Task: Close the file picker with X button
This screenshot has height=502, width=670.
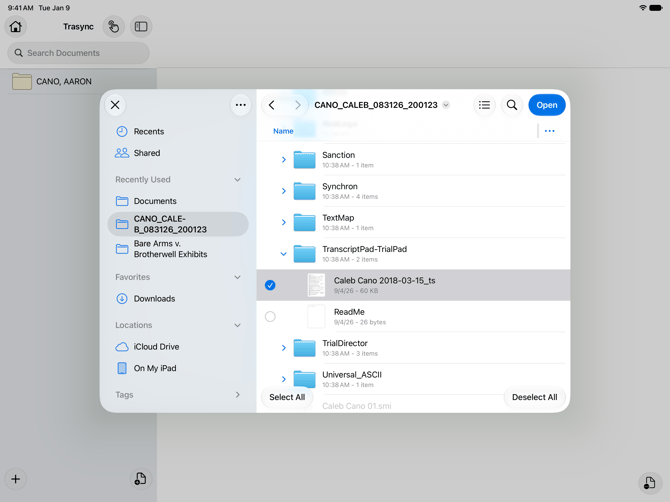Action: point(115,105)
